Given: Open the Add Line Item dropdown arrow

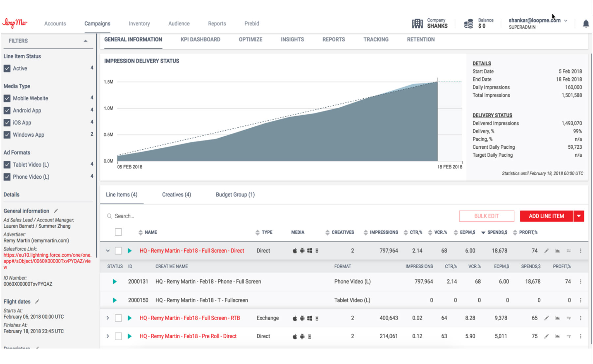Looking at the screenshot, I should click(x=579, y=216).
